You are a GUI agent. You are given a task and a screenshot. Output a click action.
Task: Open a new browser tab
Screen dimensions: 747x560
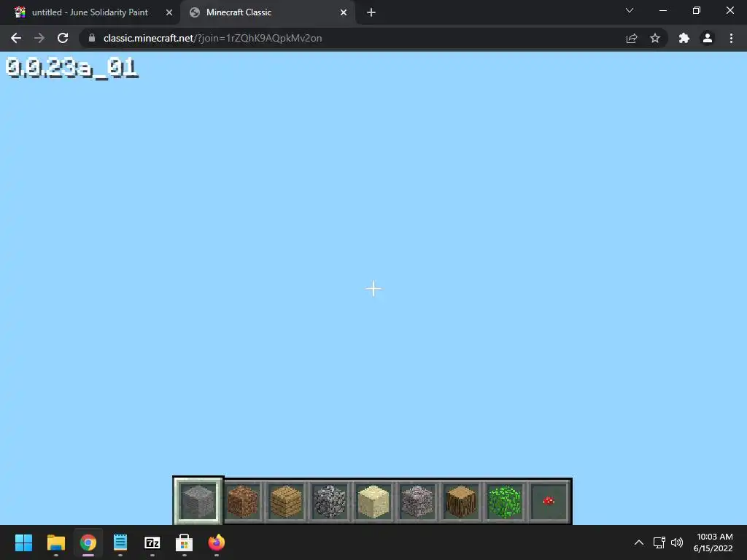371,12
